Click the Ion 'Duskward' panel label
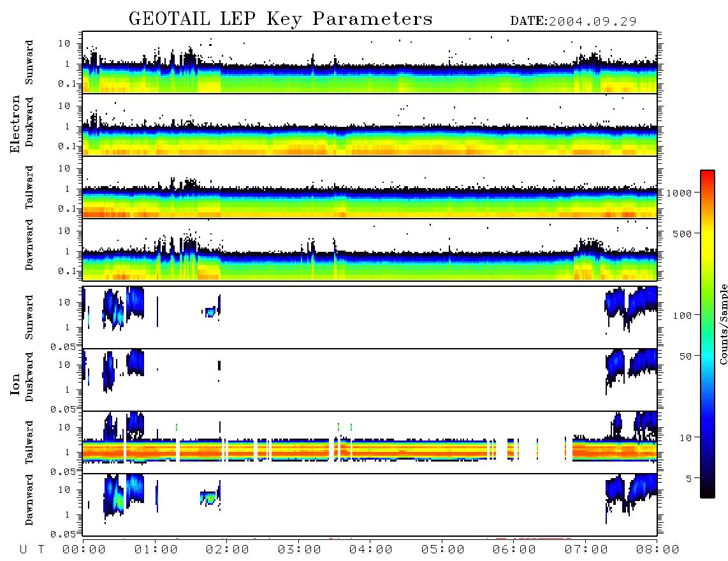 29,377
